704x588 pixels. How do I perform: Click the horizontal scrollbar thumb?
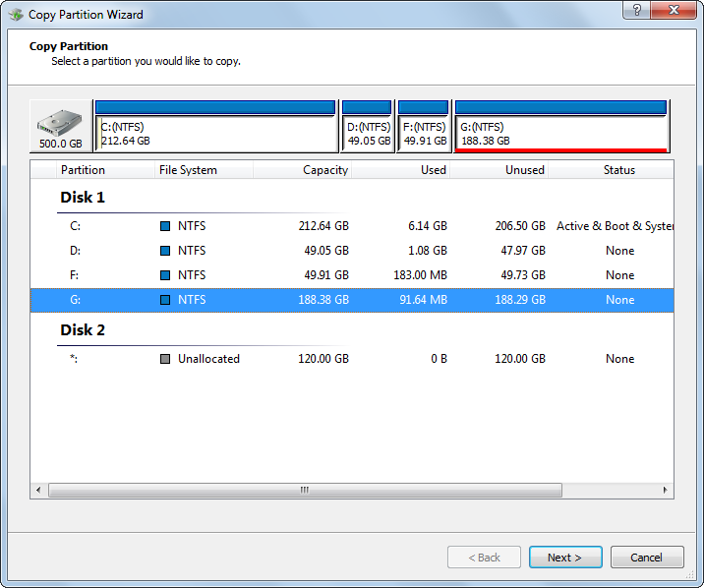[305, 490]
